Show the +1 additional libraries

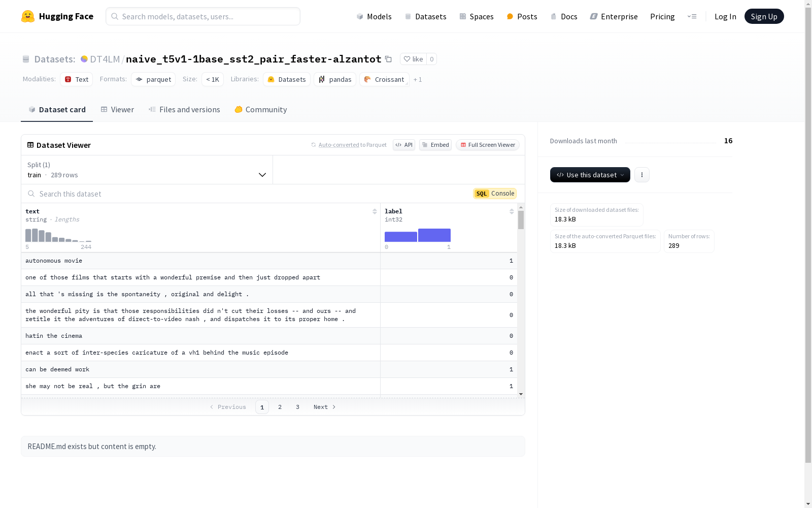pos(418,79)
